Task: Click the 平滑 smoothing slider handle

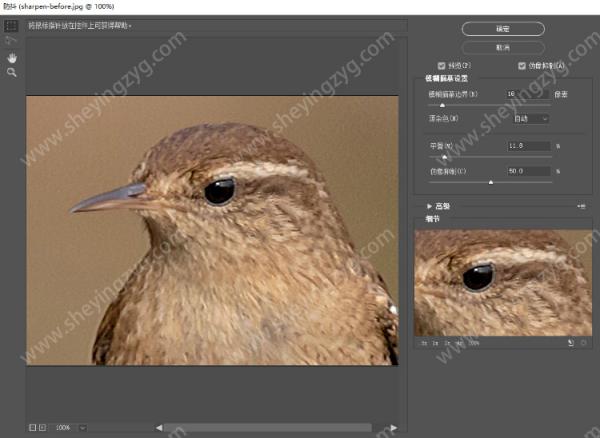Action: [444, 156]
